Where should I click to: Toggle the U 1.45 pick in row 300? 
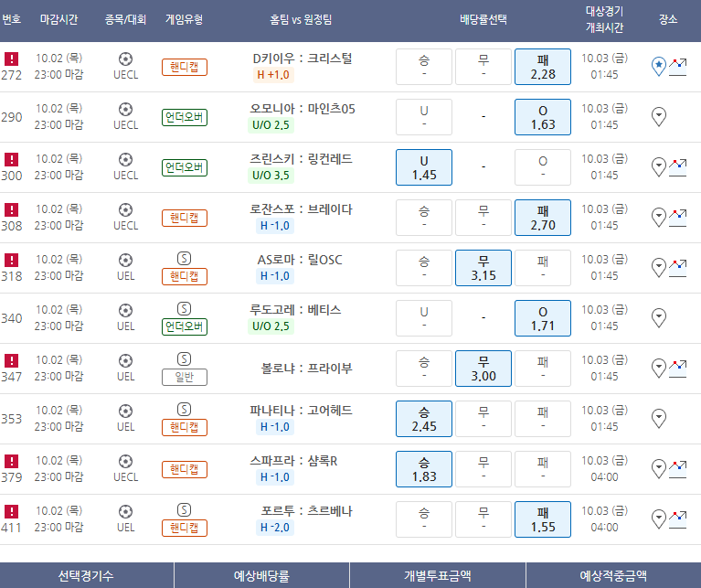click(423, 166)
